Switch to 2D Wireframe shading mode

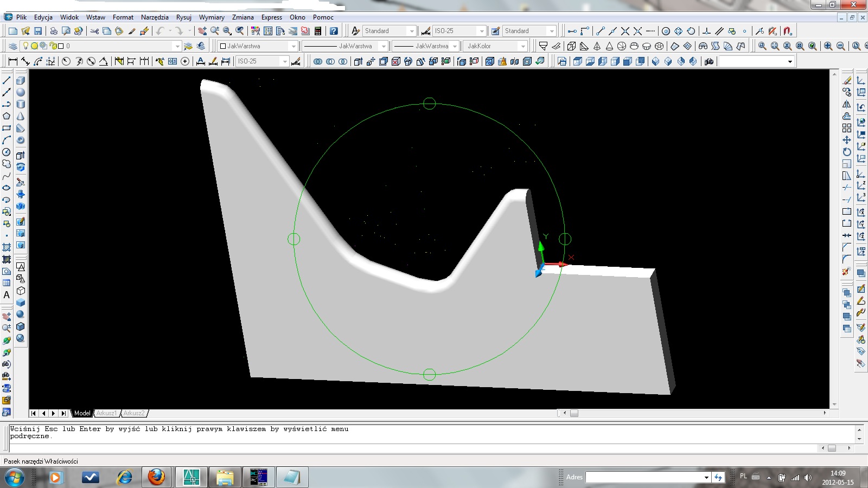click(21, 267)
